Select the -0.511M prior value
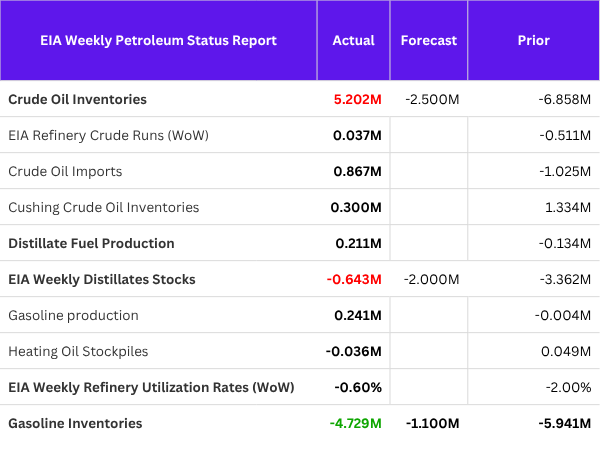The height and width of the screenshot is (450, 600). [x=565, y=135]
